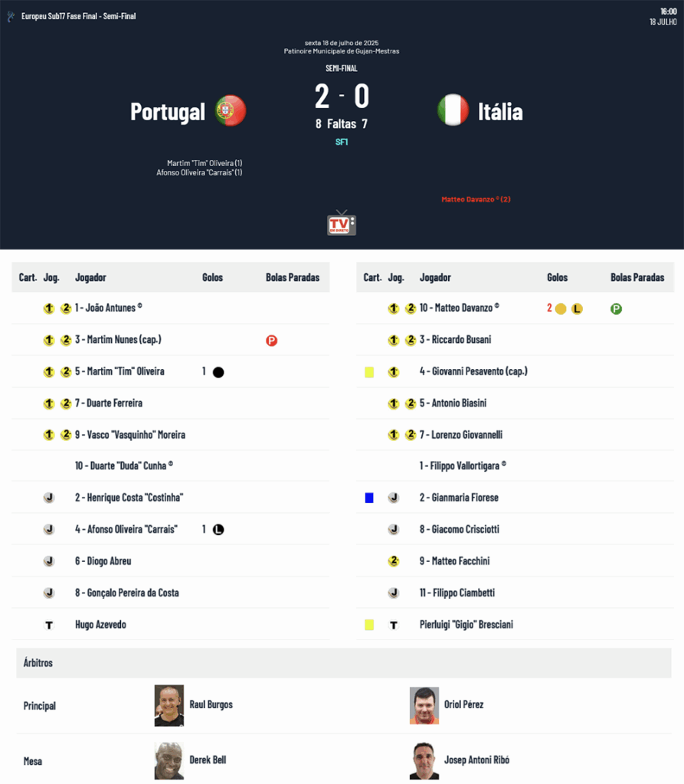
Task: Click referee Raul Burgos photo
Action: pyautogui.click(x=169, y=705)
